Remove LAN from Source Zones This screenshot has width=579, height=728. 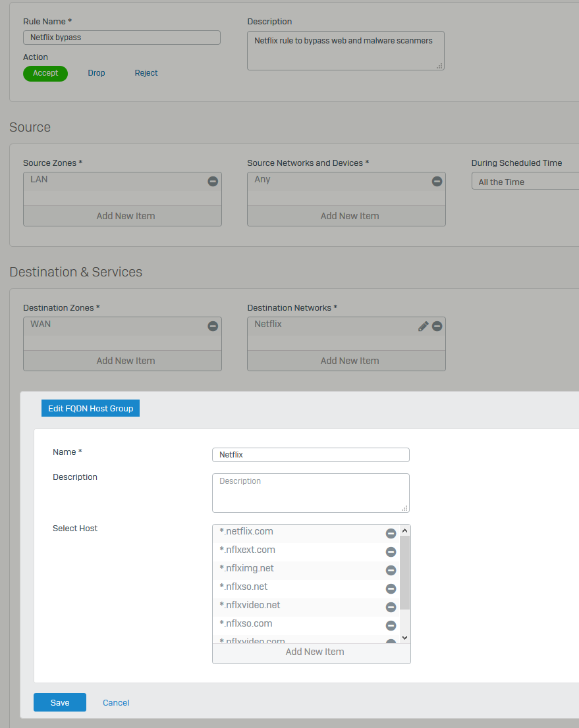coord(213,181)
